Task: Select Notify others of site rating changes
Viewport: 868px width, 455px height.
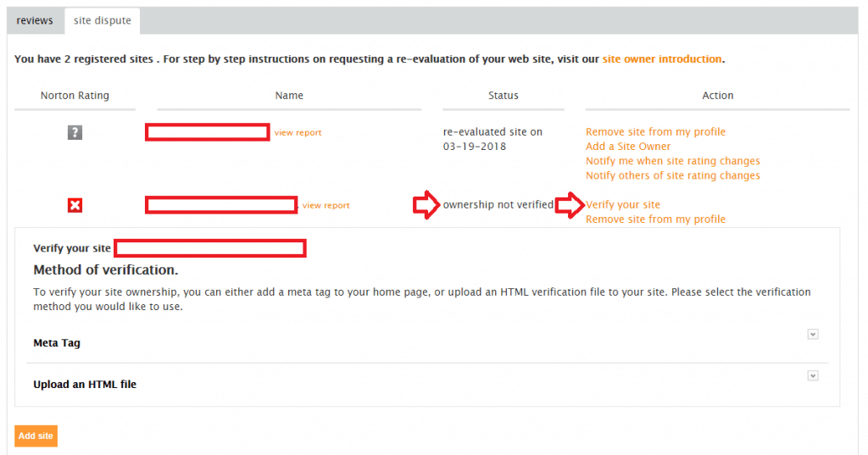Action: click(672, 175)
